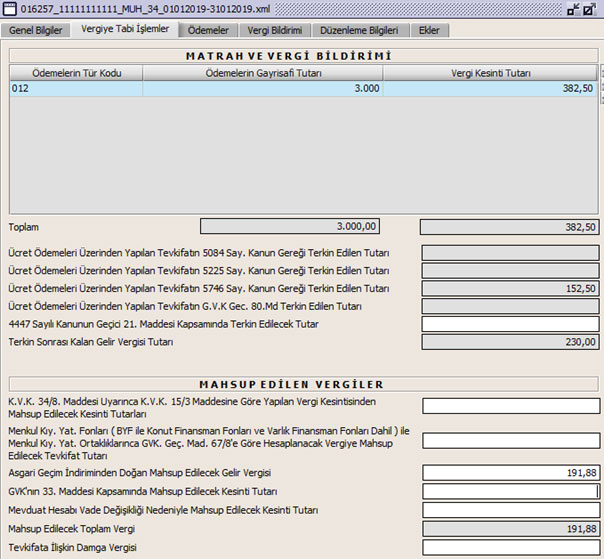The width and height of the screenshot is (604, 559).
Task: Click GVK'nın 33. Maddesi input field
Action: click(510, 491)
